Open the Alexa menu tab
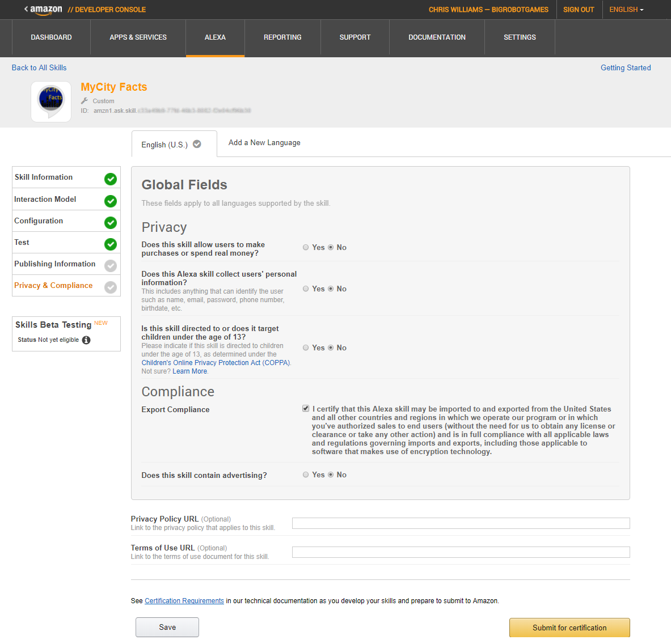Screen dimensions: 671x644 (x=215, y=37)
